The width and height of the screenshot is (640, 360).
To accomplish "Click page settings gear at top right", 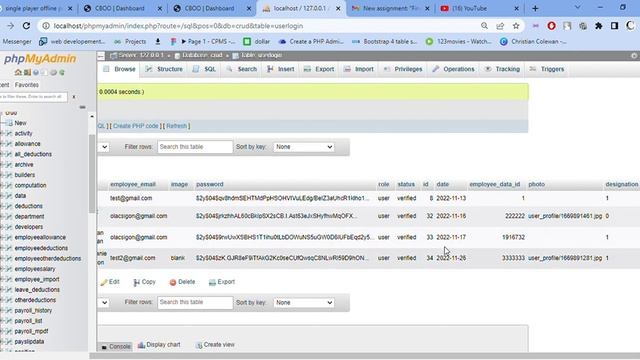I will (634, 56).
